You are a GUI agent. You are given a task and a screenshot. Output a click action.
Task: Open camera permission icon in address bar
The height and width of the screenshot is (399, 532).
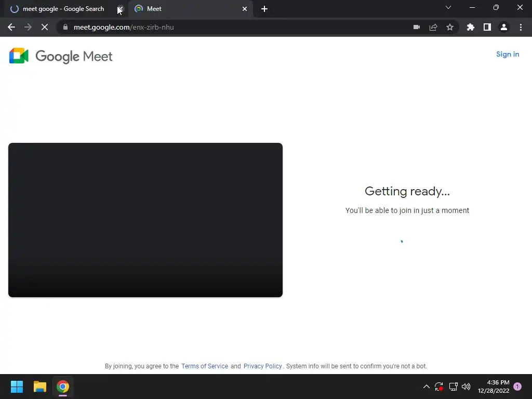[417, 27]
